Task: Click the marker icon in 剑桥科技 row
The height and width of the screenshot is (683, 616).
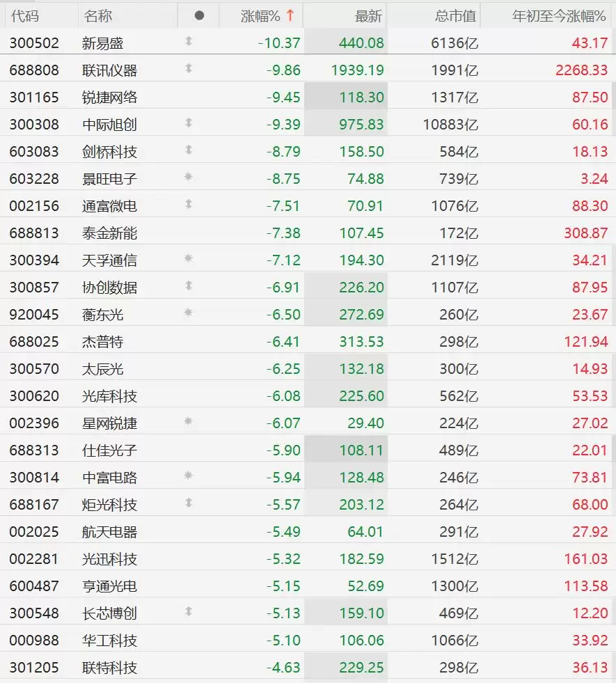Action: [189, 150]
